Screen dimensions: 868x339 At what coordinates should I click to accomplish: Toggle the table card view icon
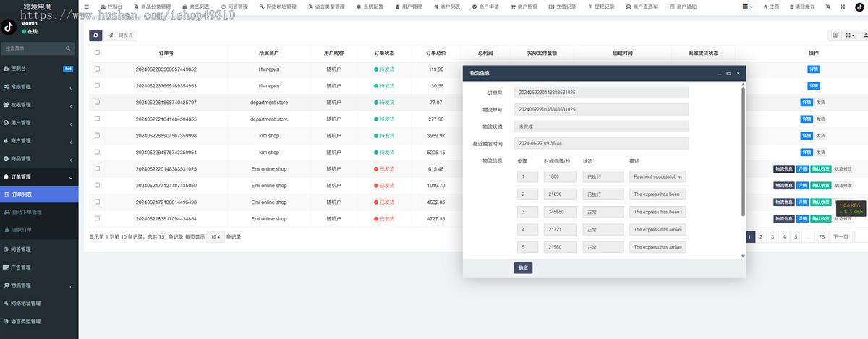click(x=835, y=35)
